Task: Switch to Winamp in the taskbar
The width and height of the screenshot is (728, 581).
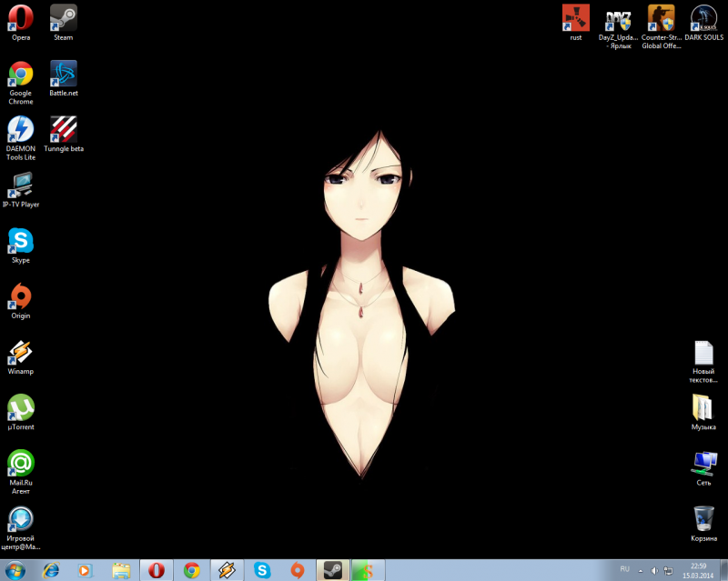Action: click(227, 570)
